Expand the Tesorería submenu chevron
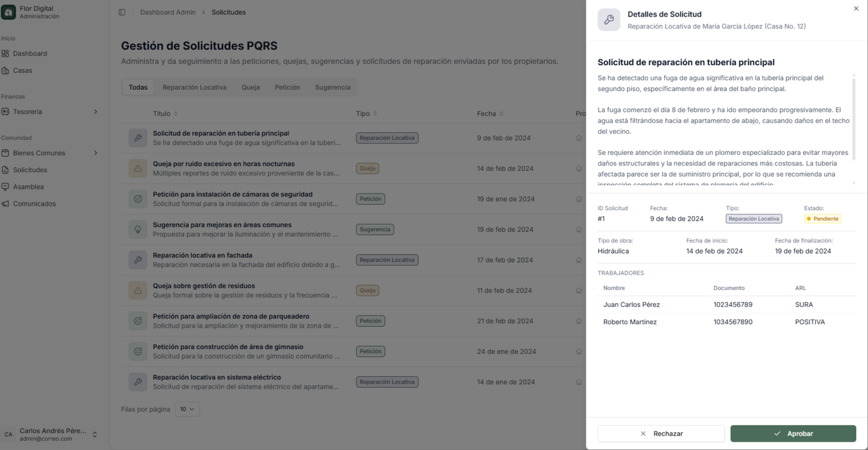Screen dimensions: 868x450 [x=95, y=112]
